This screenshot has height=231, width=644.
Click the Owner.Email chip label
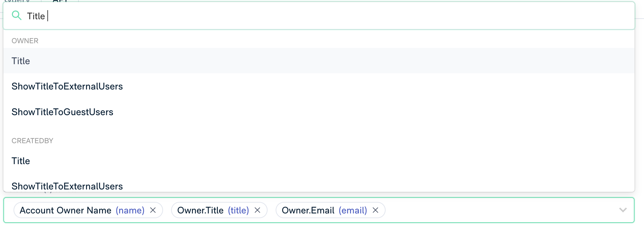(308, 210)
